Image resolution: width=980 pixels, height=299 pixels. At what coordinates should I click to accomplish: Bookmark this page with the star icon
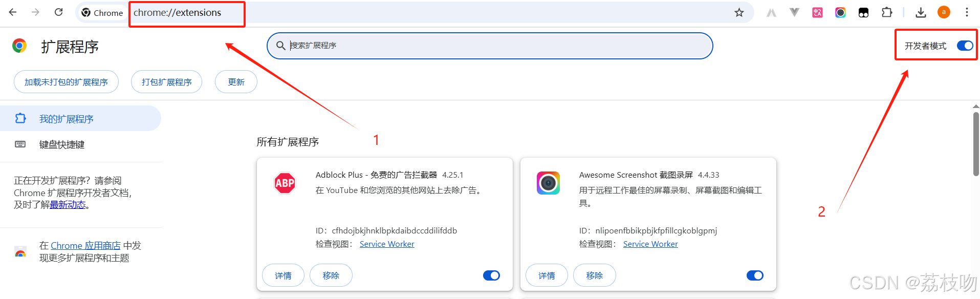(739, 12)
